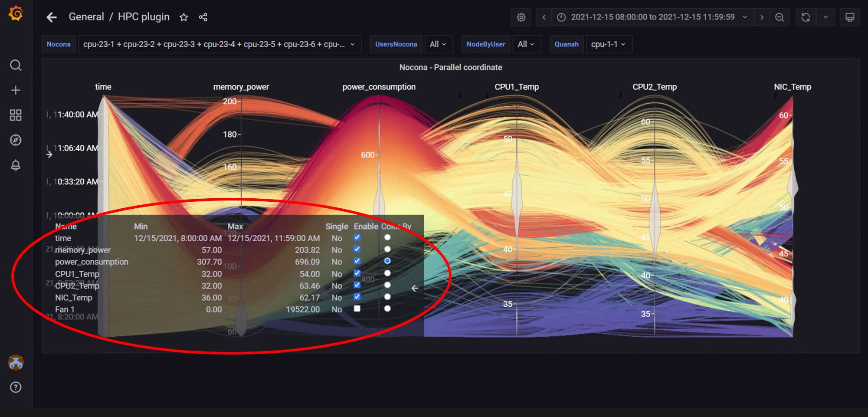The image size is (868, 417).
Task: Share the dashboard via share icon
Action: pyautogui.click(x=203, y=17)
